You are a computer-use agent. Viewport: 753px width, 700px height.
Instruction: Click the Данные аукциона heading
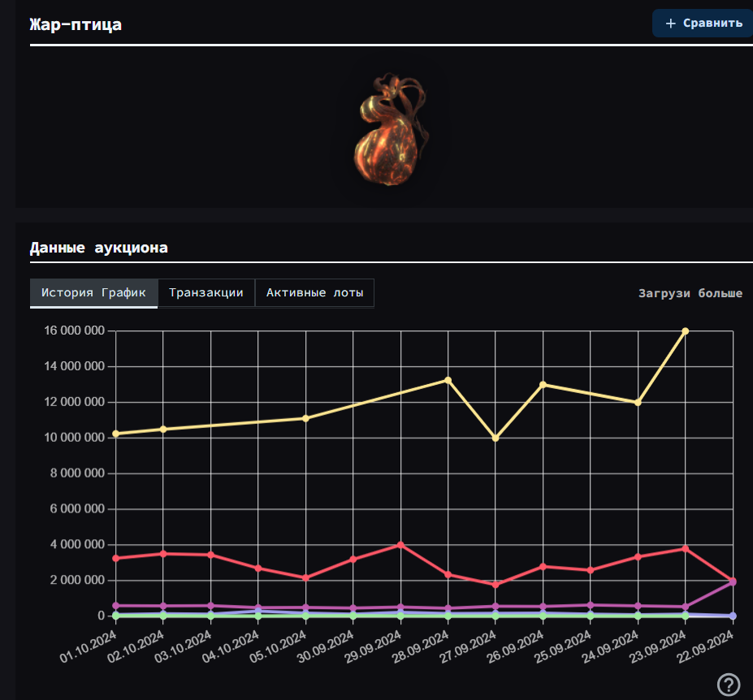coord(98,248)
